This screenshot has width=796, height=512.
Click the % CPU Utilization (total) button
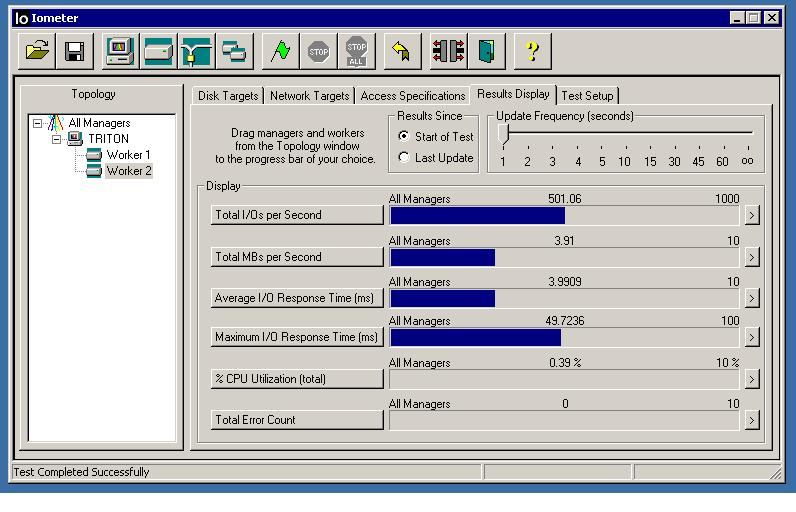click(297, 379)
